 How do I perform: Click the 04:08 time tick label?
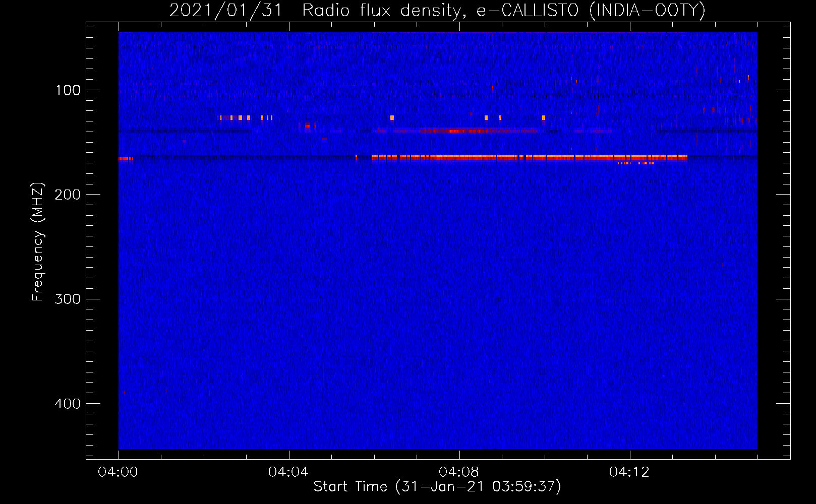click(x=459, y=472)
